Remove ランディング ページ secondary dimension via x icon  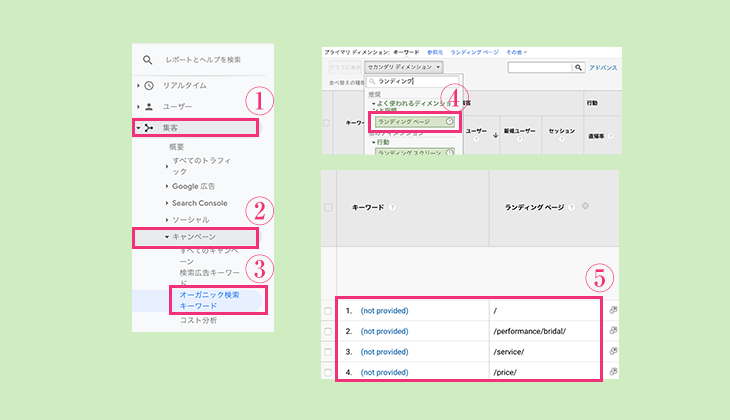tap(585, 206)
